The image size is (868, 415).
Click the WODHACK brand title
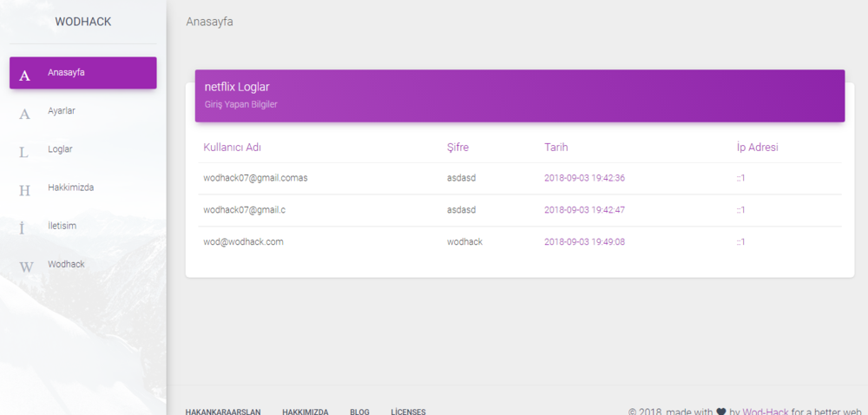pyautogui.click(x=83, y=22)
